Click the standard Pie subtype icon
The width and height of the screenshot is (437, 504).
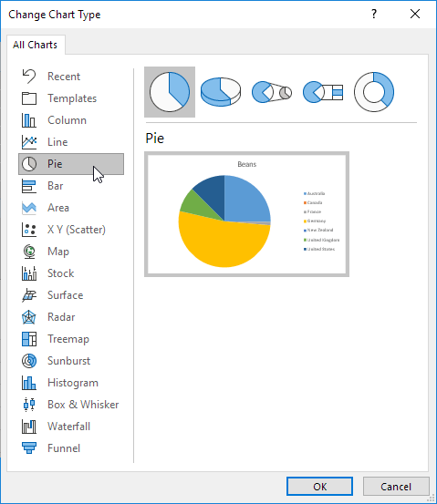coord(170,92)
